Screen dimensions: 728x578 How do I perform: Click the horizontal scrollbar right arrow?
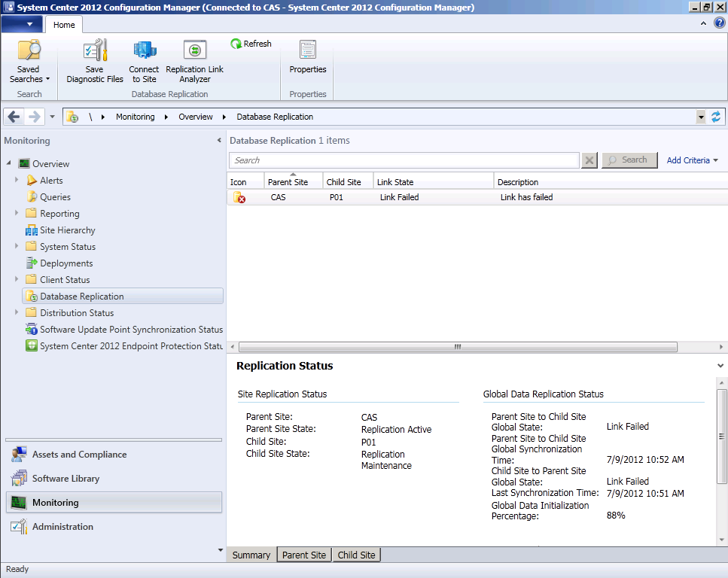point(721,347)
